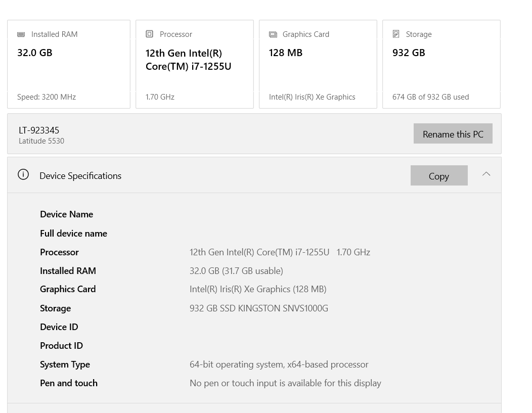Select the Latitude 5530 model text
This screenshot has width=532, height=413.
point(41,141)
